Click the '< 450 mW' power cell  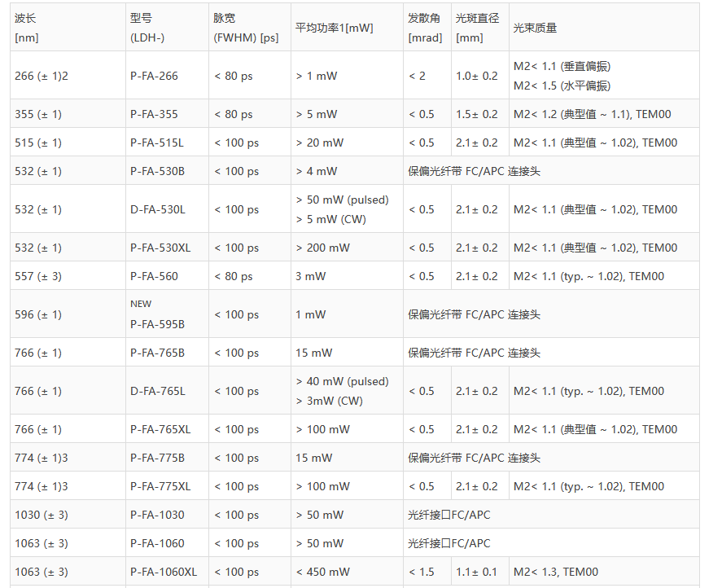322,572
